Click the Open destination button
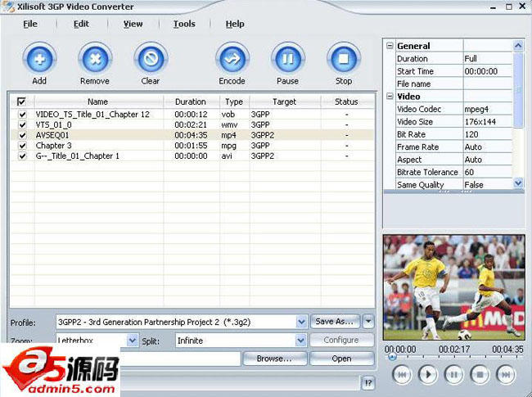 pyautogui.click(x=341, y=359)
